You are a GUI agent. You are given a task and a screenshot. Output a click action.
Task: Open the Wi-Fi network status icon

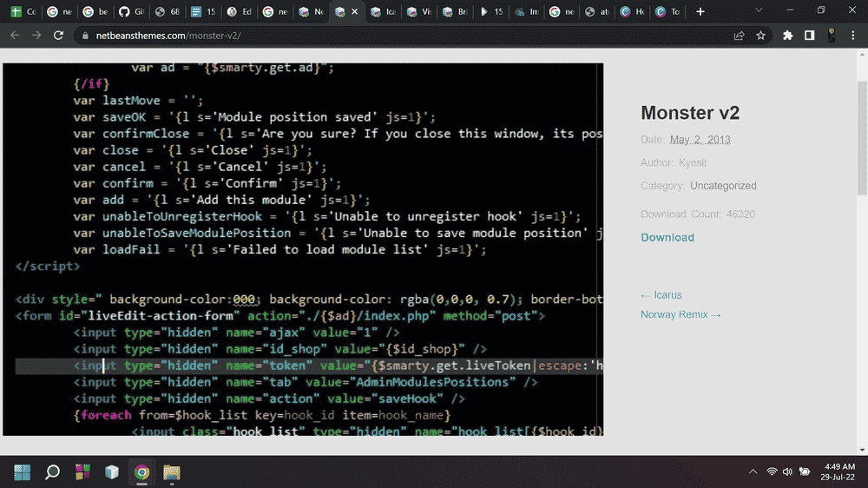[772, 472]
